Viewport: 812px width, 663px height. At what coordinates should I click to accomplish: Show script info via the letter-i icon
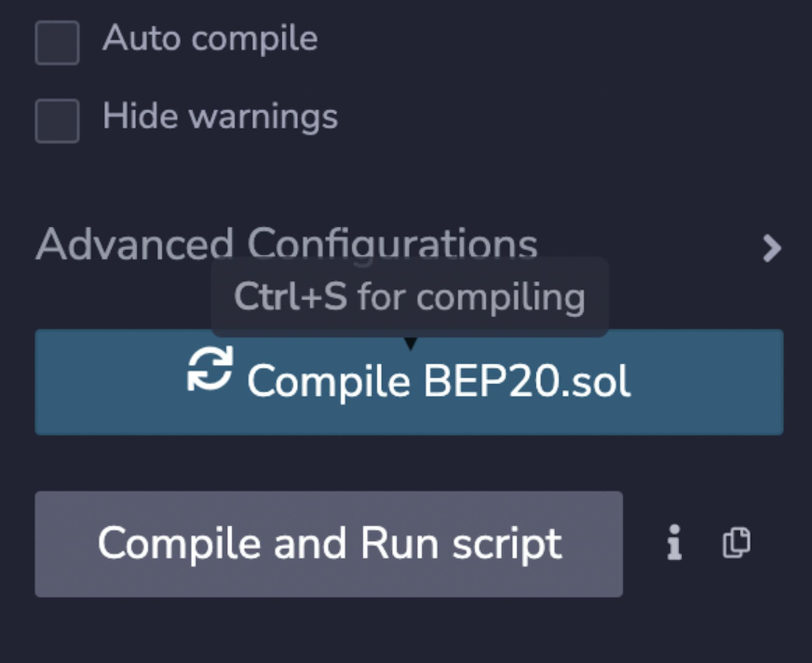coord(675,542)
